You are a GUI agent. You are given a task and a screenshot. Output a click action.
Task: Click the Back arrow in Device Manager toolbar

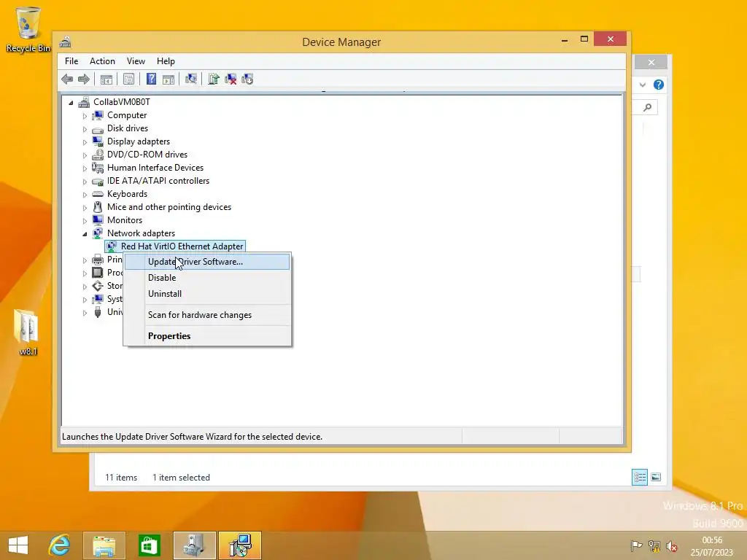pyautogui.click(x=67, y=79)
